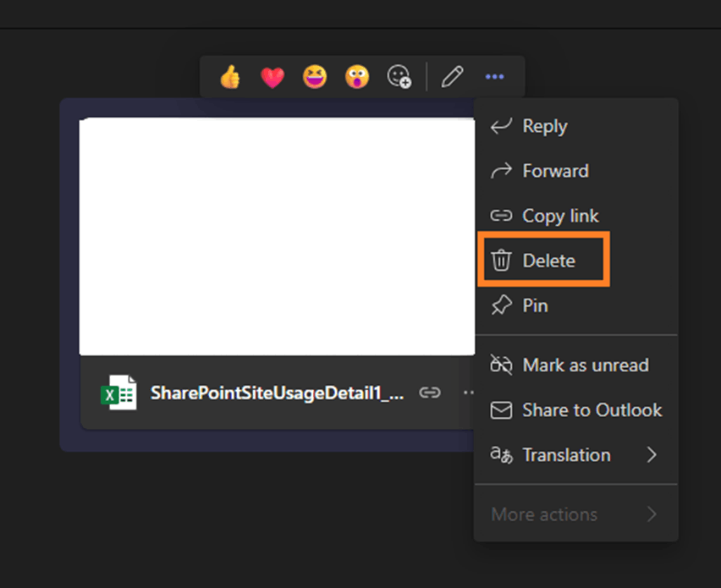The height and width of the screenshot is (588, 721).
Task: Select Share to Outlook option
Action: [575, 410]
